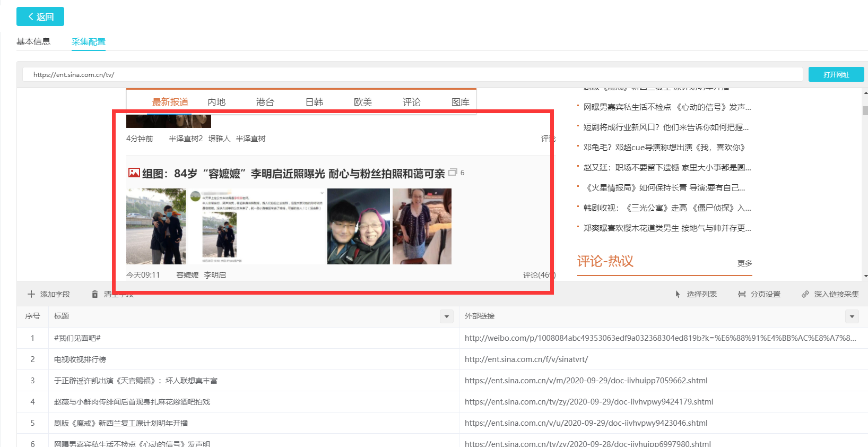This screenshot has width=868, height=447.
Task: Open the 邓超cue导演 news link
Action: (664, 148)
